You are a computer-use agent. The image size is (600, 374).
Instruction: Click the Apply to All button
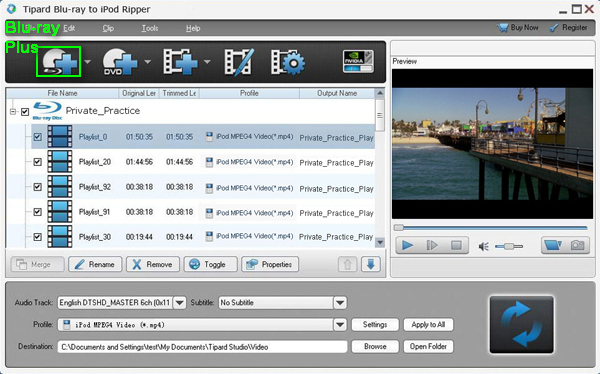click(x=428, y=325)
